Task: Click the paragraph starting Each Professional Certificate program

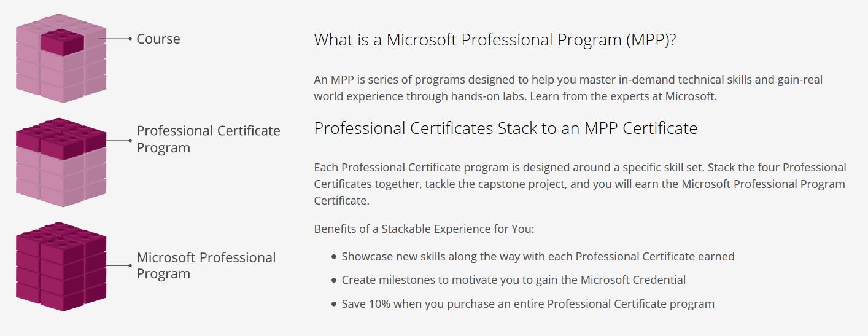Action: 580,184
